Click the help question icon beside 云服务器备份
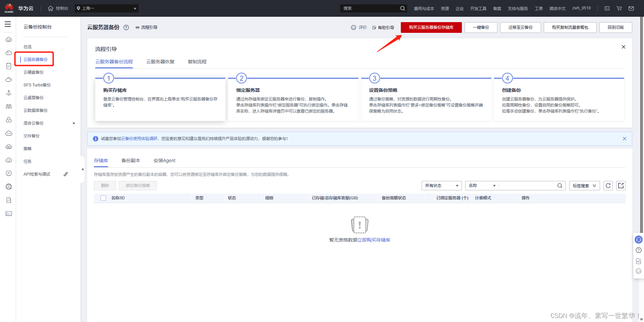The width and height of the screenshot is (644, 322). (x=126, y=27)
